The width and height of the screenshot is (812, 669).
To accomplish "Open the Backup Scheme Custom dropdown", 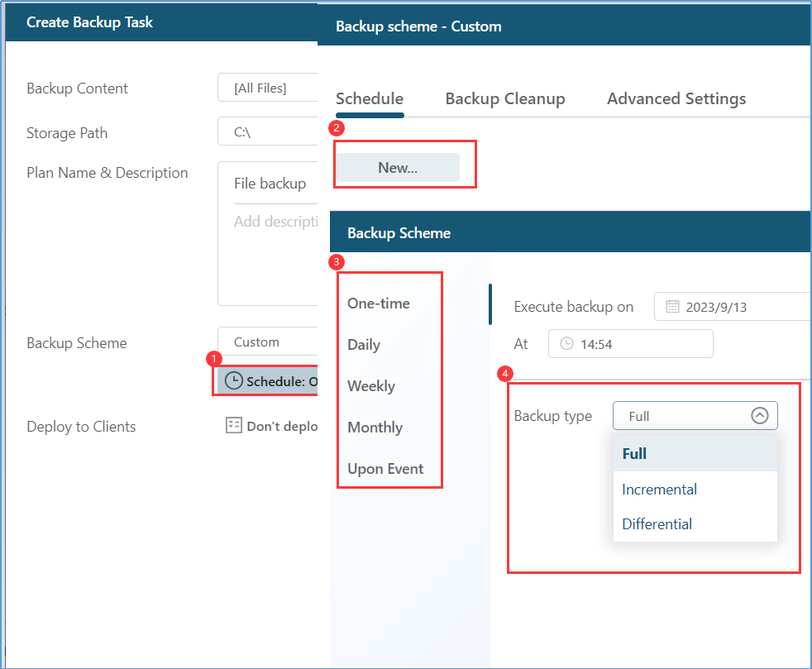I will click(x=268, y=342).
